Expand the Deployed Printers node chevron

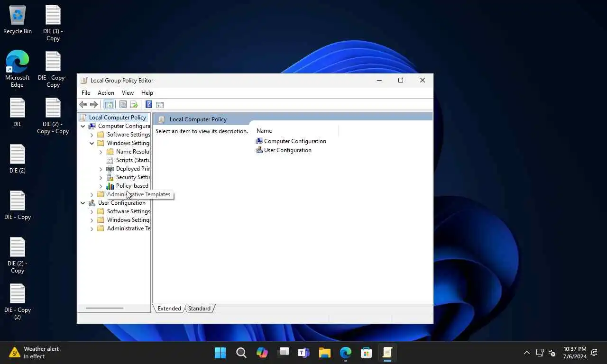click(x=101, y=169)
